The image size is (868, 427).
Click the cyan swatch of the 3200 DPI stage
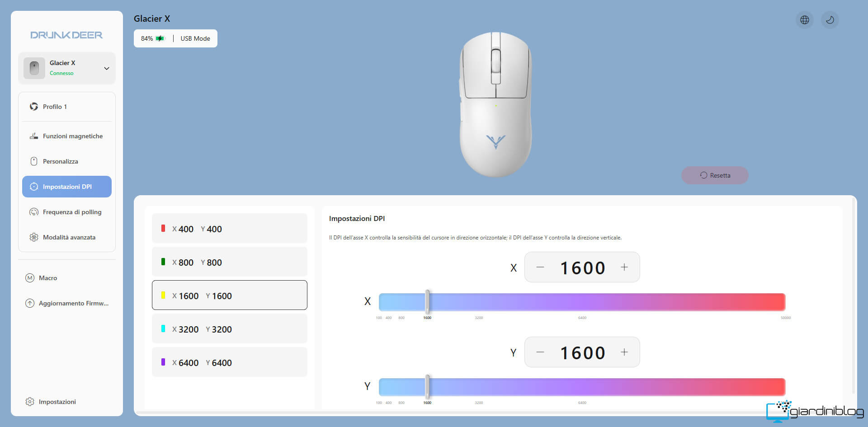163,328
